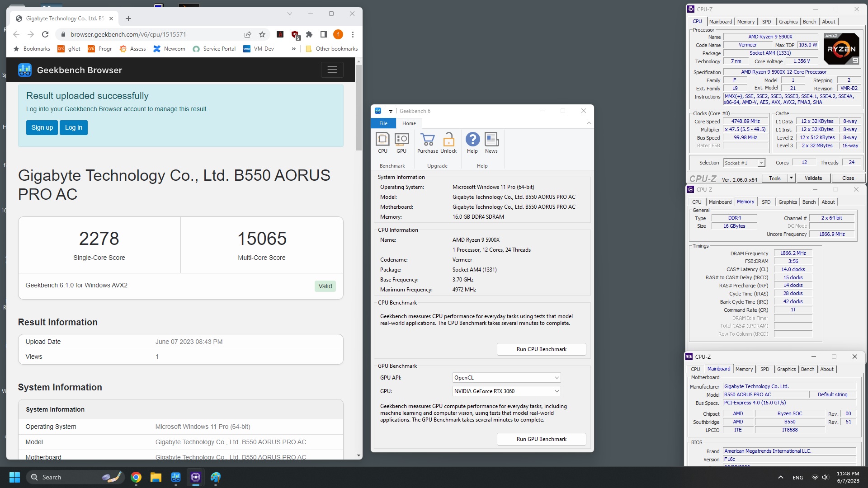This screenshot has height=488, width=868.
Task: Open a new browser tab
Action: click(128, 19)
